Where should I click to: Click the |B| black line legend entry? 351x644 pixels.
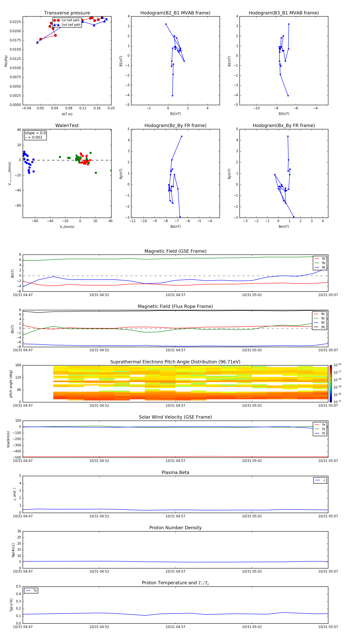(320, 327)
